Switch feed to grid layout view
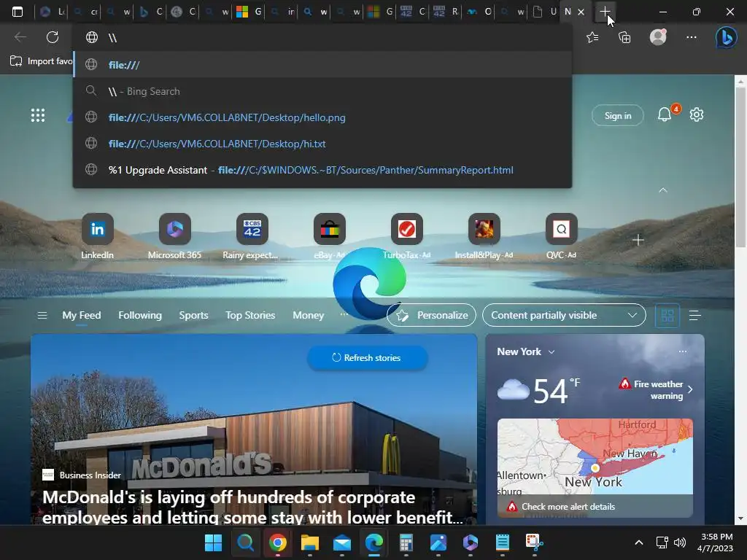The height and width of the screenshot is (560, 747). pos(667,315)
